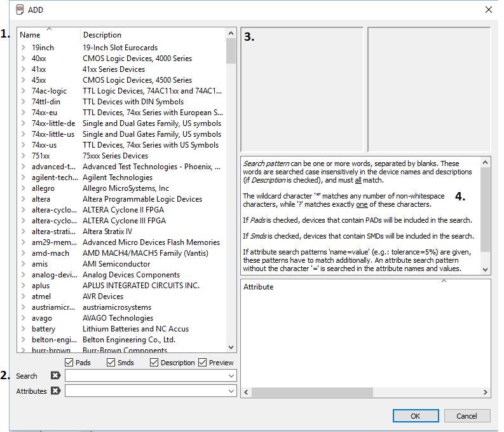Select the 751xx library row
This screenshot has height=432, width=504.
(121, 156)
